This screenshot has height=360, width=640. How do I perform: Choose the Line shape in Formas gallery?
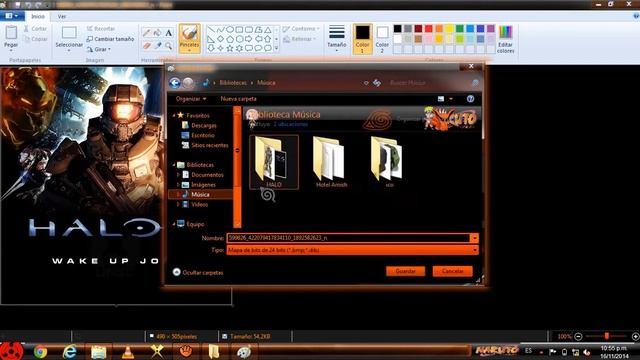[211, 30]
